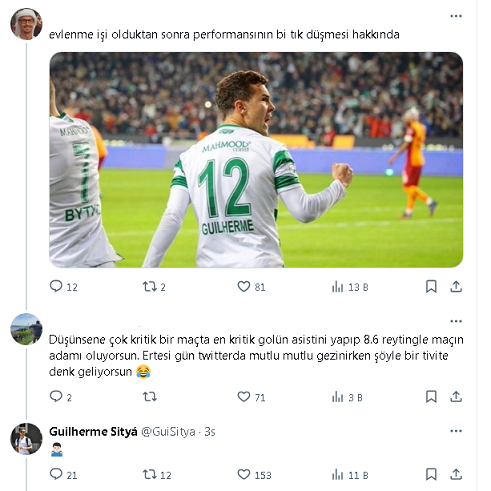This screenshot has height=491, width=491.
Task: Open the 3s timestamp on Guilherme's reply
Action: [x=210, y=432]
